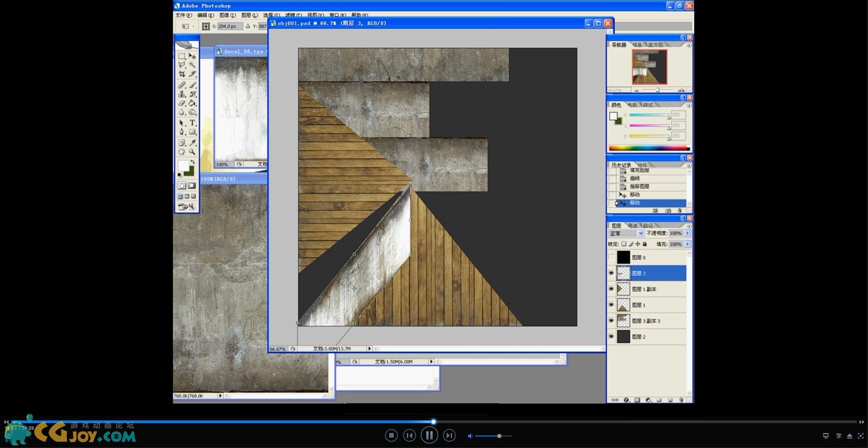This screenshot has height=448, width=868.
Task: Select the Hand tool
Action: 182,152
